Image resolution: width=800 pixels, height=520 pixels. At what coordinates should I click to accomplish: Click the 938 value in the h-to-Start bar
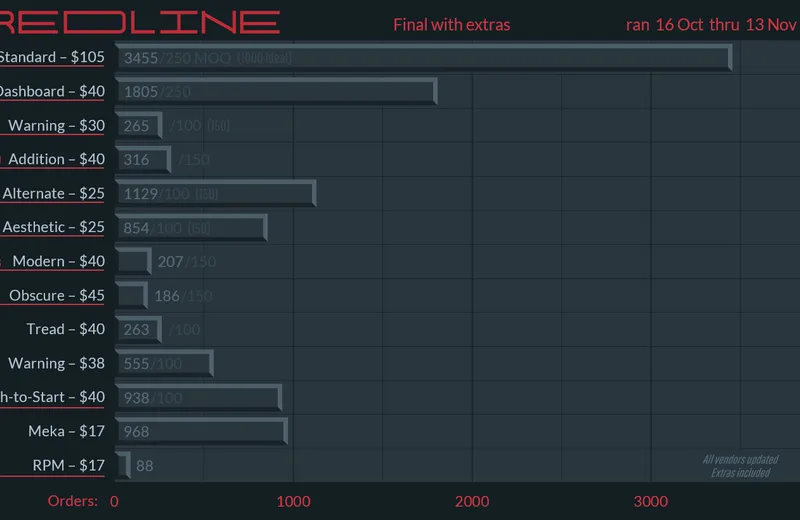click(x=136, y=398)
